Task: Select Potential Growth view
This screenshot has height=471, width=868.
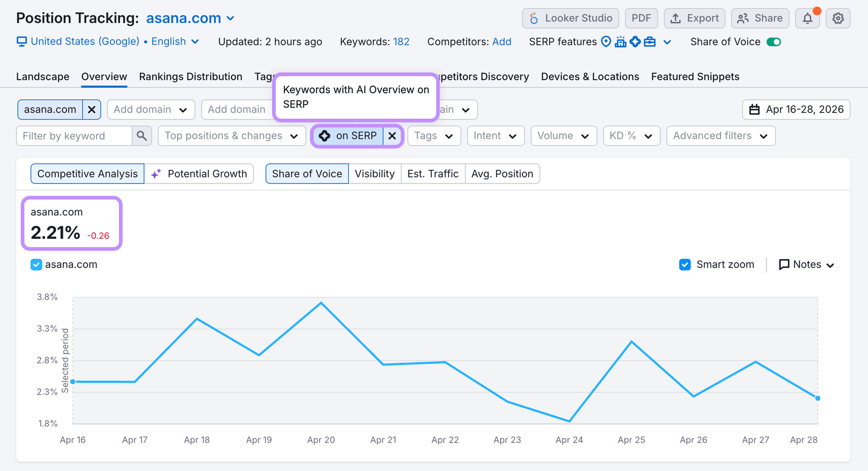Action: (x=199, y=174)
